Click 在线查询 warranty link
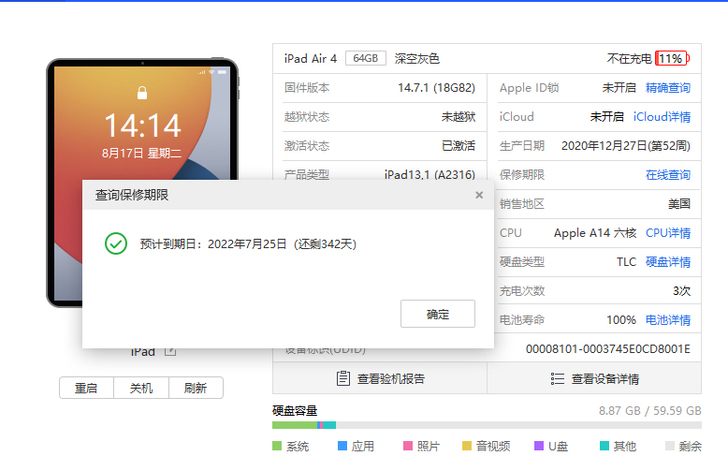Screen dimensions: 728x471 [668, 175]
